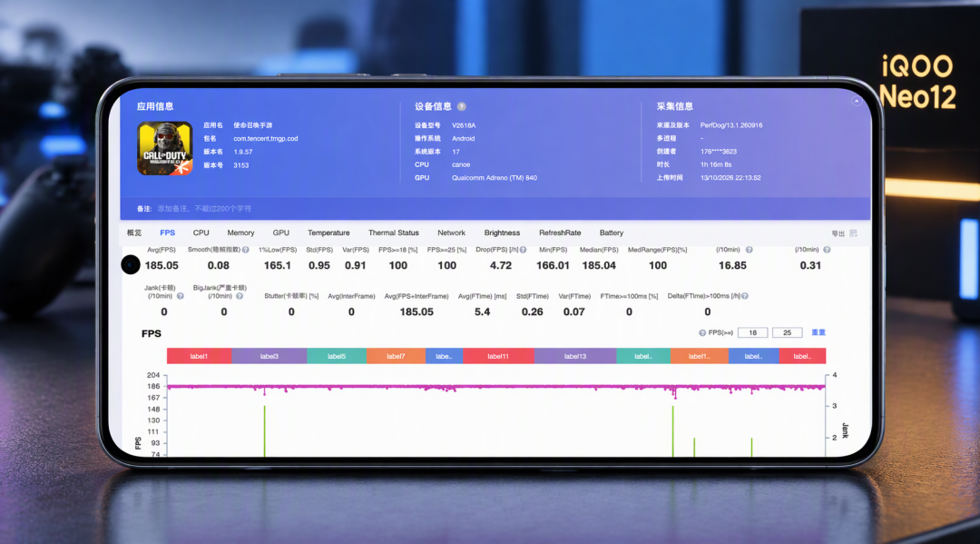The image size is (980, 544).
Task: Select the purple label3 segment
Action: click(269, 356)
